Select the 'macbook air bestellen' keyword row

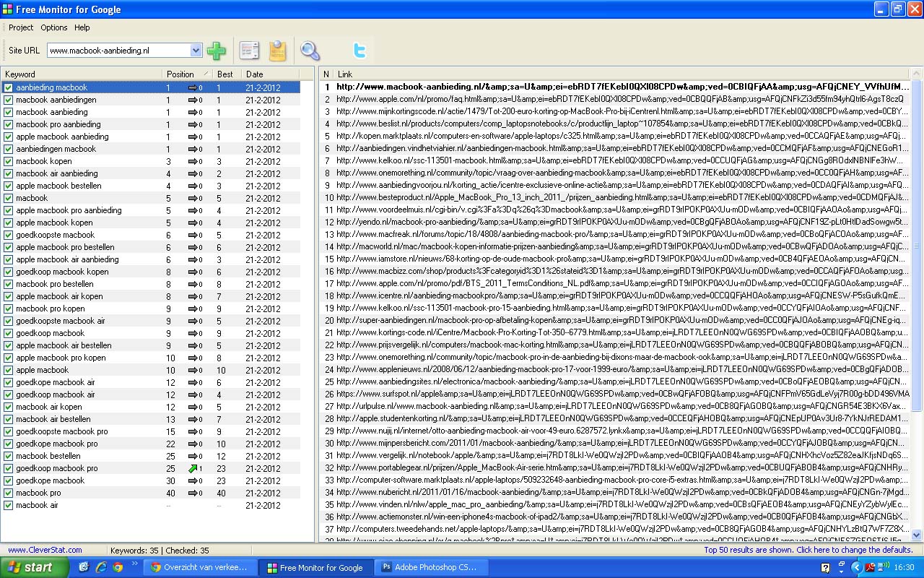click(x=151, y=419)
